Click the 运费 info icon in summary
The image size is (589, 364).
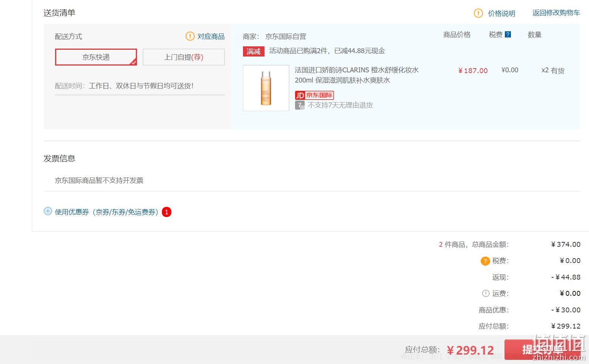[486, 293]
